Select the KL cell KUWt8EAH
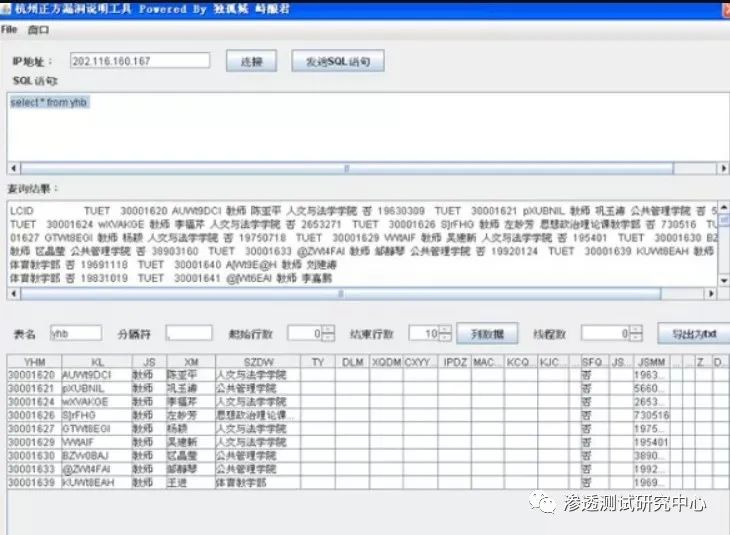 [x=97, y=482]
